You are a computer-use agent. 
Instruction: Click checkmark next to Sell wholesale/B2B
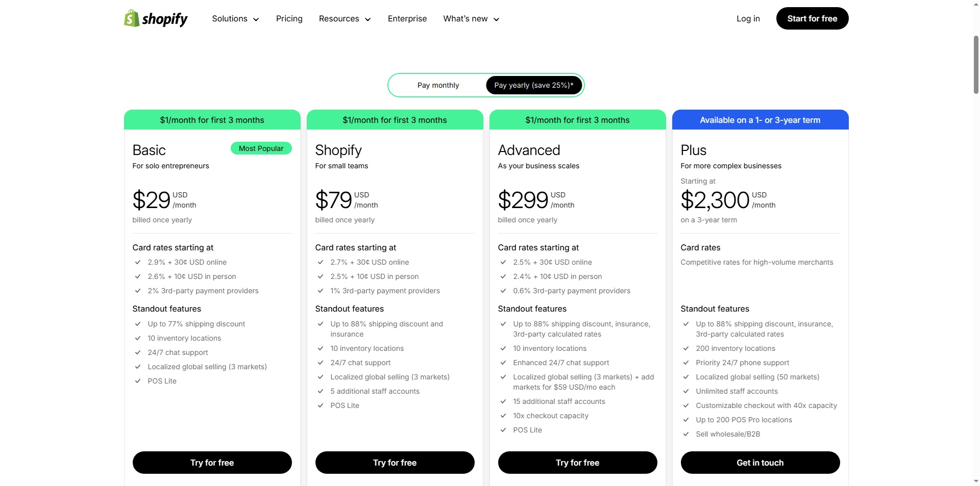tap(686, 434)
